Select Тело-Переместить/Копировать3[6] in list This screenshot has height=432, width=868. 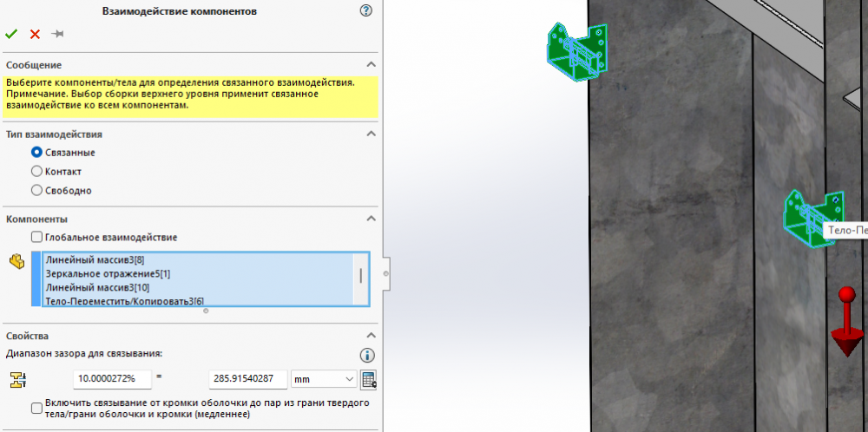pos(197,301)
